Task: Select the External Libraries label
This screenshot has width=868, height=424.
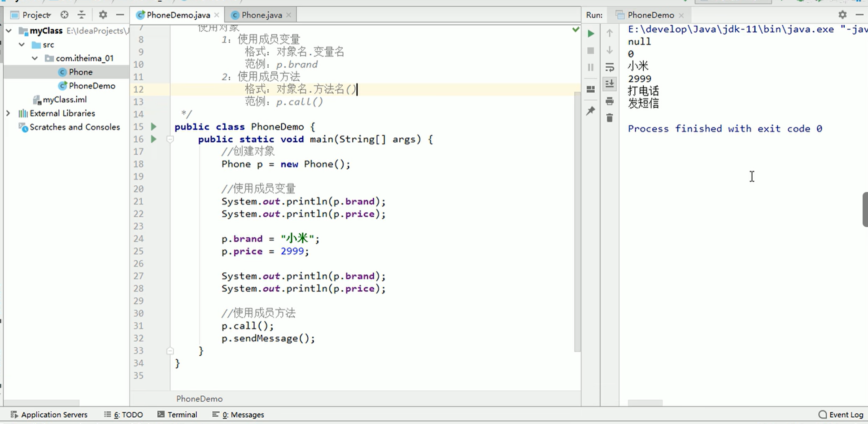Action: point(62,113)
